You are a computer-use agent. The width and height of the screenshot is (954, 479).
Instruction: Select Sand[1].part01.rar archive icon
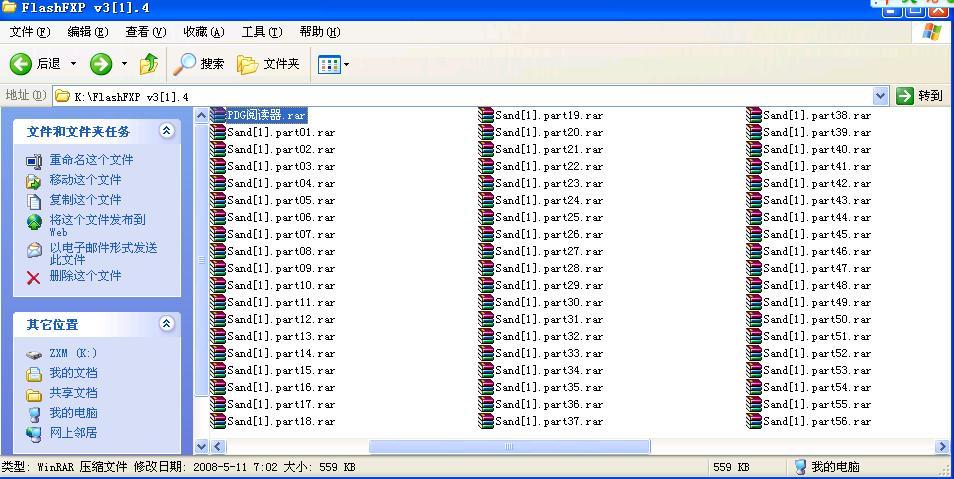(218, 132)
